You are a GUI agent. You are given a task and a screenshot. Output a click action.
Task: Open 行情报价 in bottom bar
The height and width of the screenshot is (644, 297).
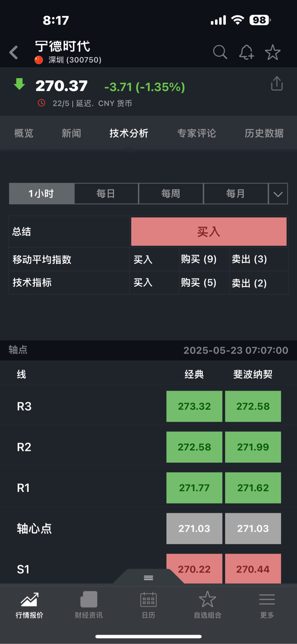(29, 605)
